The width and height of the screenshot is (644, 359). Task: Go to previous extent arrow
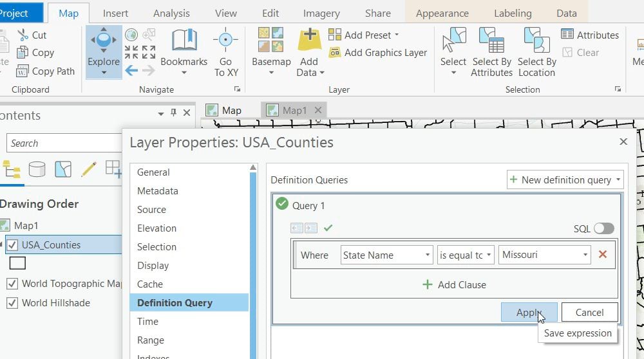tap(131, 71)
